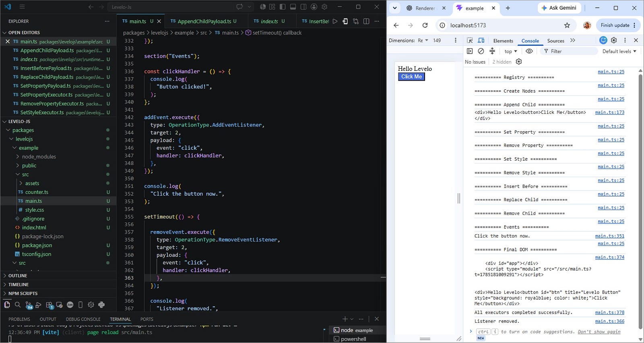Viewport: 644px width, 343px height.
Task: Open the Remote Explorer icon in the activity bar
Action: [x=60, y=305]
